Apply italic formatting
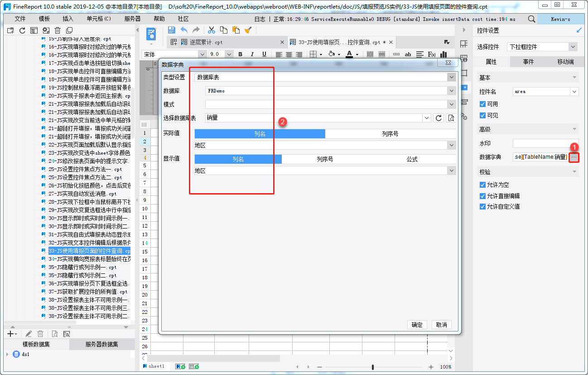Image resolution: width=588 pixels, height=375 pixels. pyautogui.click(x=252, y=54)
